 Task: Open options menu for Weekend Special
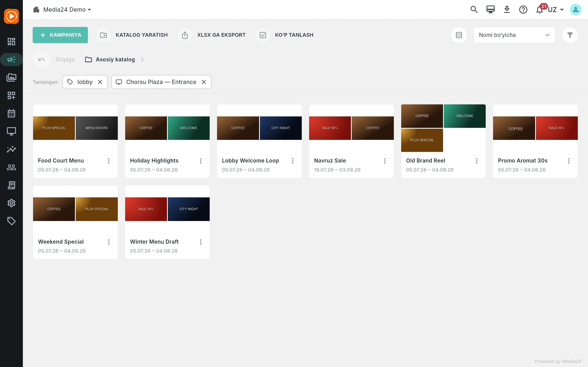(109, 242)
